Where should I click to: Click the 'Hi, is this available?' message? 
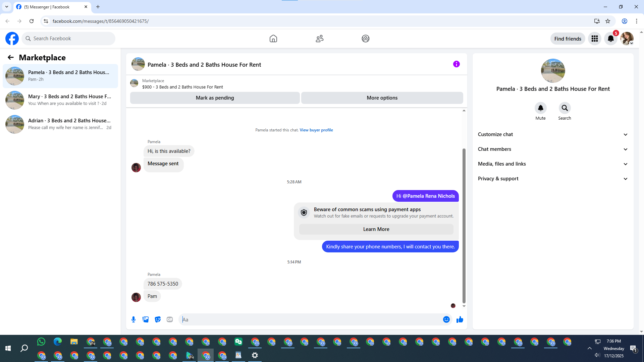click(169, 151)
